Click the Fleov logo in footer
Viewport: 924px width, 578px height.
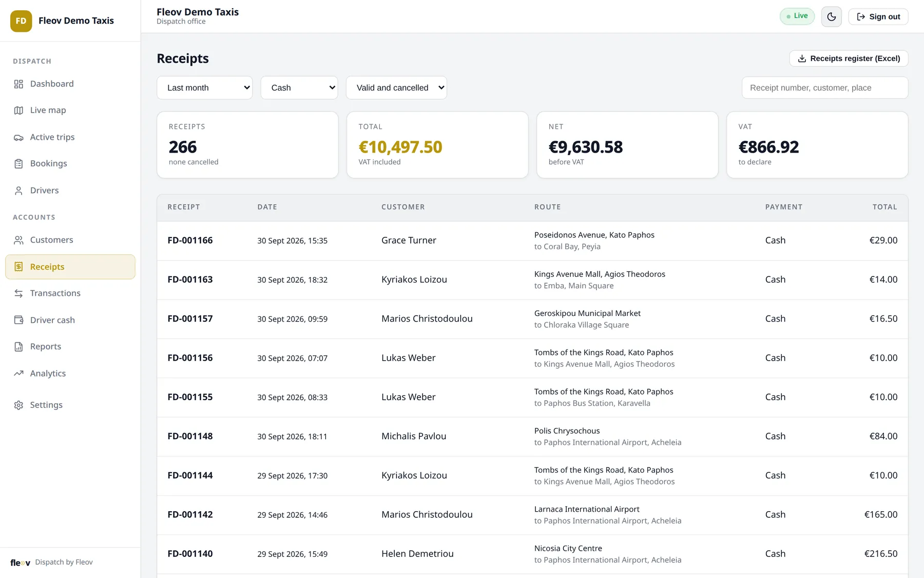[21, 563]
